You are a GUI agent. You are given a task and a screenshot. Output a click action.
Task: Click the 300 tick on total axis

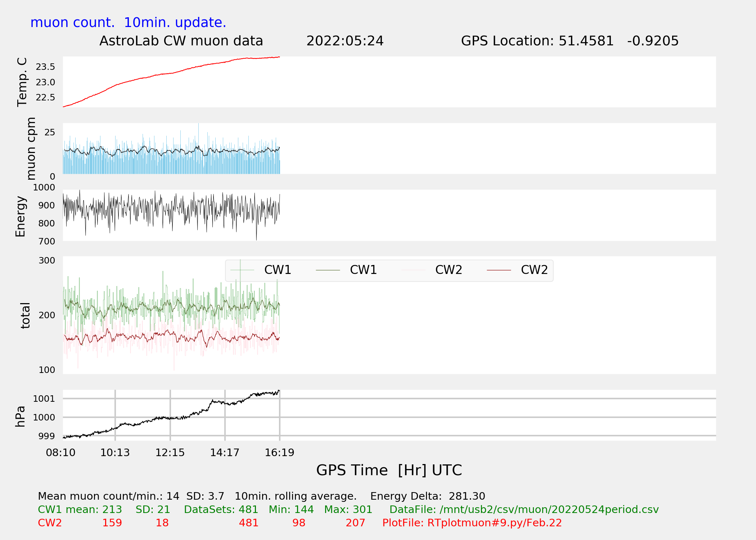click(x=47, y=261)
